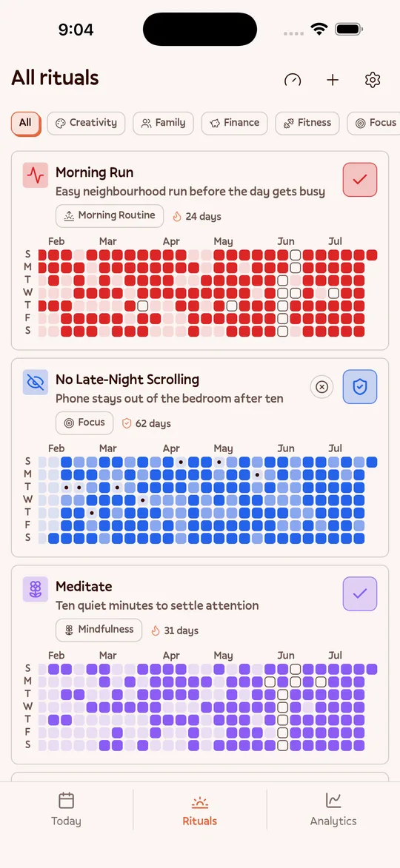Toggle Morning Run completion checkmark
400x868 pixels.
click(360, 180)
